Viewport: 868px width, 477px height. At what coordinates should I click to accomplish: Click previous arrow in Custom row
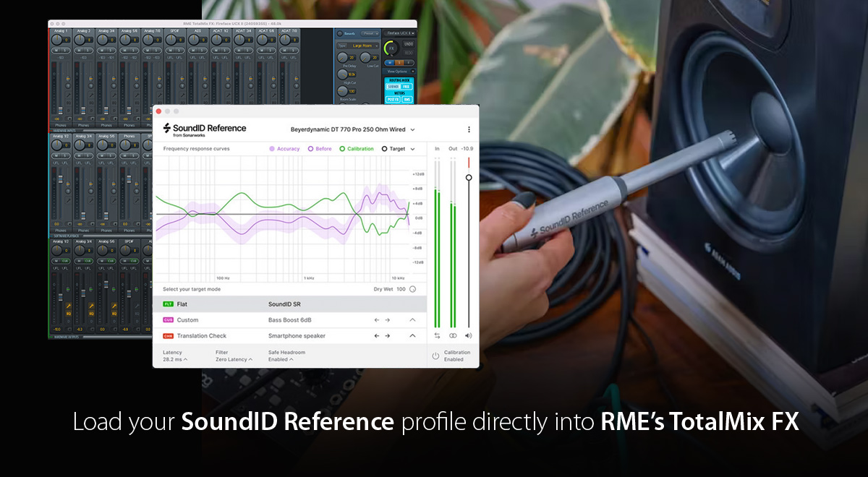click(376, 319)
